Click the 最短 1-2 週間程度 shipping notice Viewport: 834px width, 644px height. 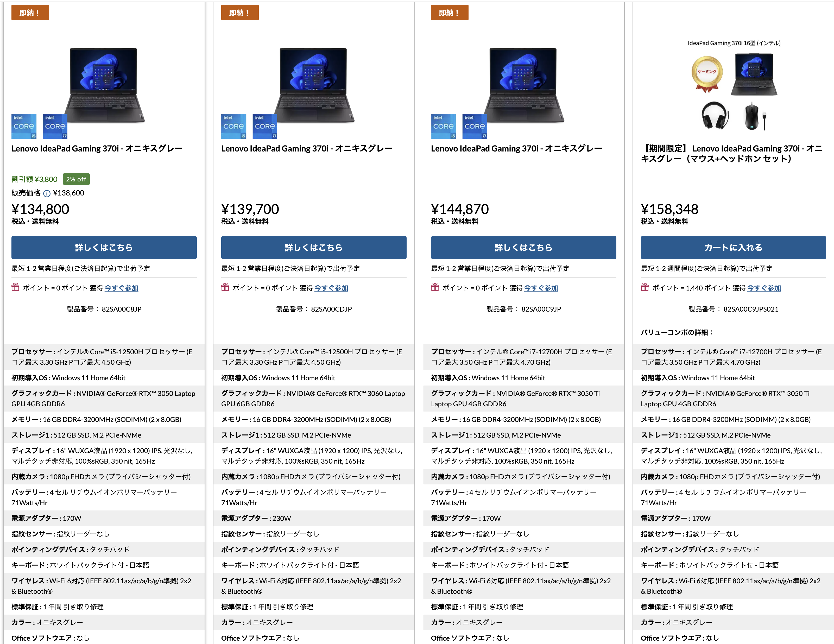click(706, 269)
